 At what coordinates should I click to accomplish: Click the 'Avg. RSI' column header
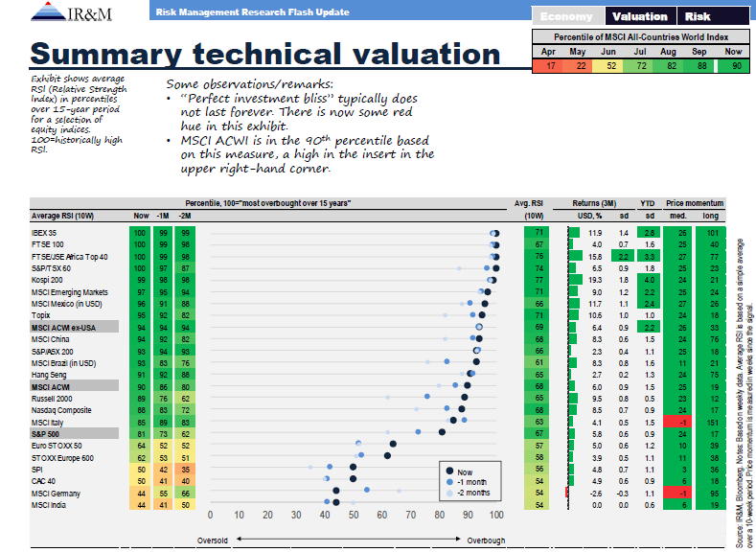coord(528,203)
